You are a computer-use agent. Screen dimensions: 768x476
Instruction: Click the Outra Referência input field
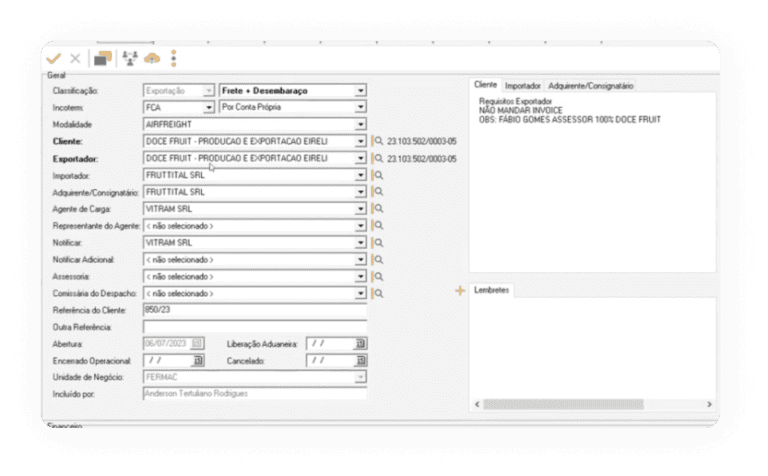255,327
